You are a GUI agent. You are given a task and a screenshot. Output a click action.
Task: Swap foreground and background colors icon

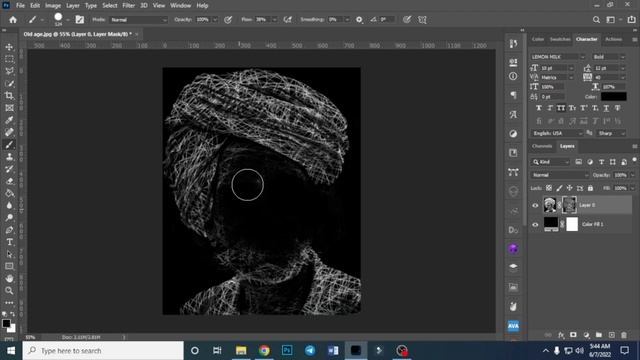pos(13,314)
